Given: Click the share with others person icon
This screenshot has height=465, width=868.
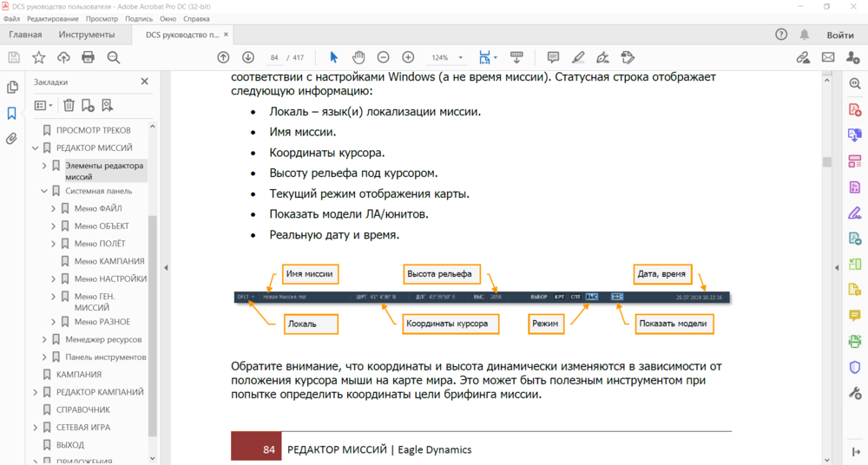Looking at the screenshot, I should (x=853, y=57).
